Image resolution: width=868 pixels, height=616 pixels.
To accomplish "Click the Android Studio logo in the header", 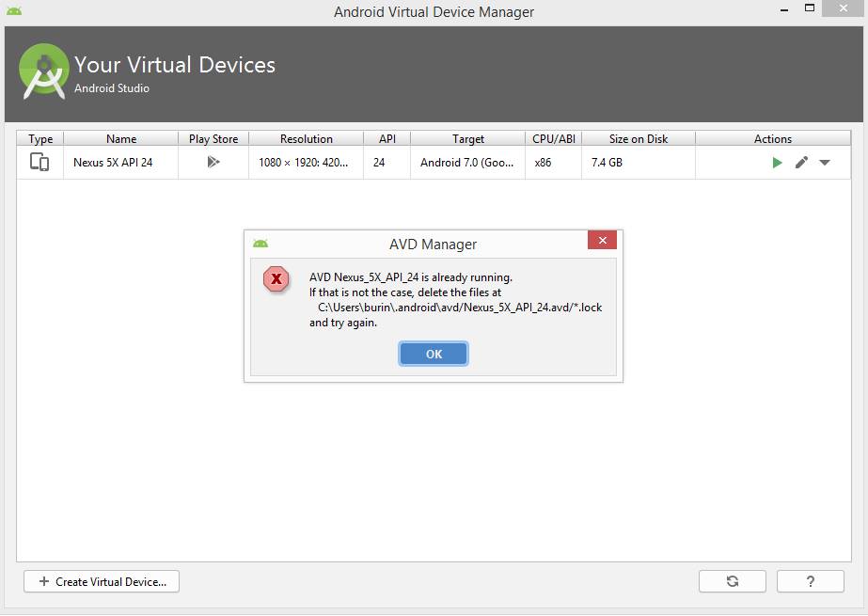I will coord(44,71).
